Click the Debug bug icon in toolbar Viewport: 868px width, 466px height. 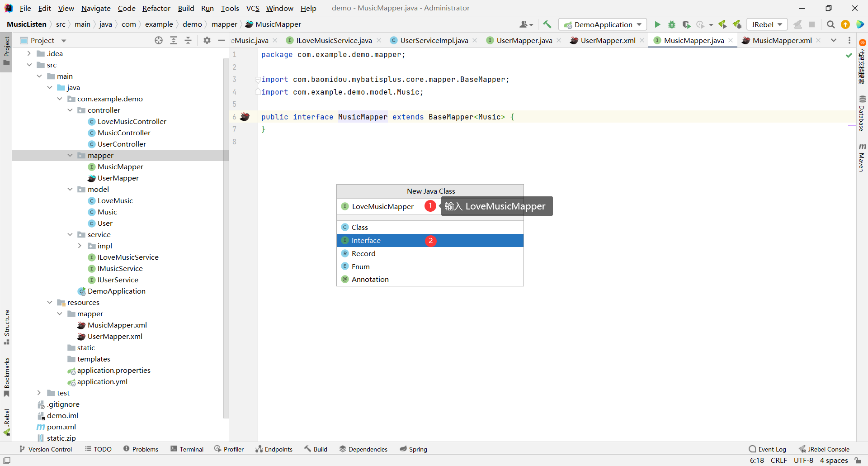pyautogui.click(x=672, y=24)
